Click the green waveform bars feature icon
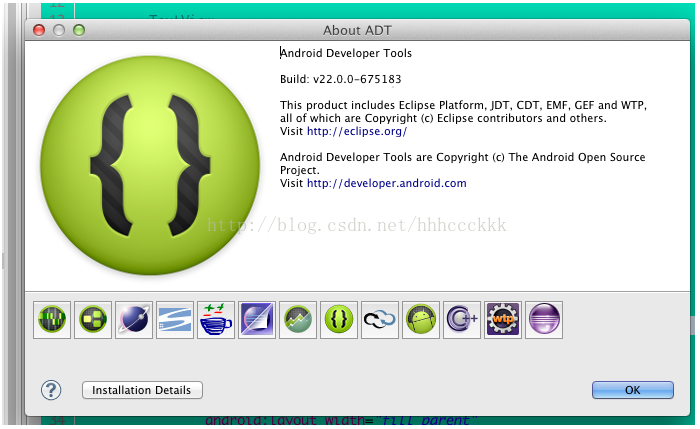Viewport: 700px width, 429px height. 52,320
